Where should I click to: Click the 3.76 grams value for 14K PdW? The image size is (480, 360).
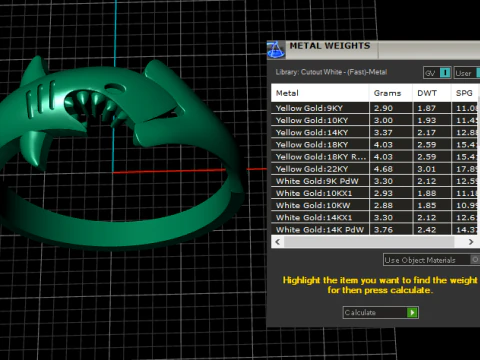coord(383,230)
